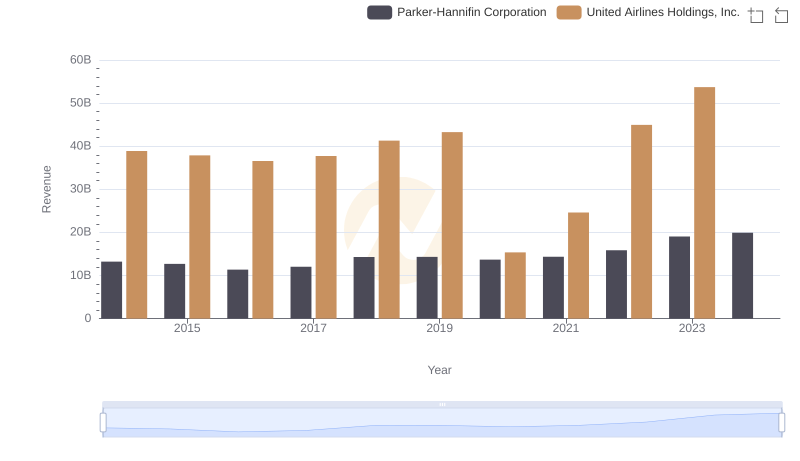Select the Parker-Hannifin bar for 2024
This screenshot has height=461, width=800.
[742, 276]
